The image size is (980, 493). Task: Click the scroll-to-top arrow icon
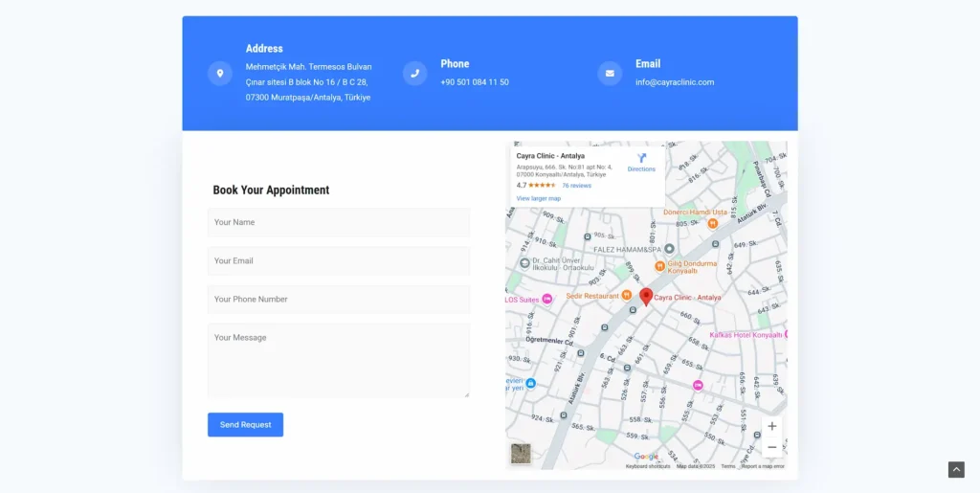point(956,469)
